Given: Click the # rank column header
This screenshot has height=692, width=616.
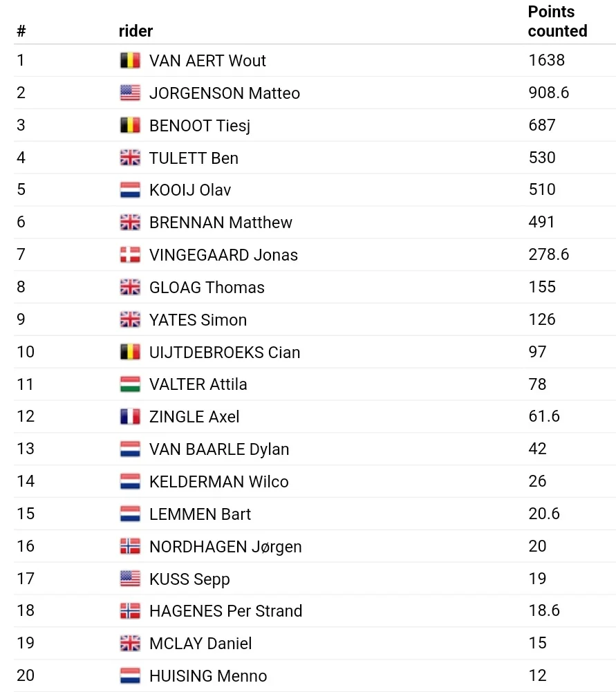Looking at the screenshot, I should (x=21, y=31).
